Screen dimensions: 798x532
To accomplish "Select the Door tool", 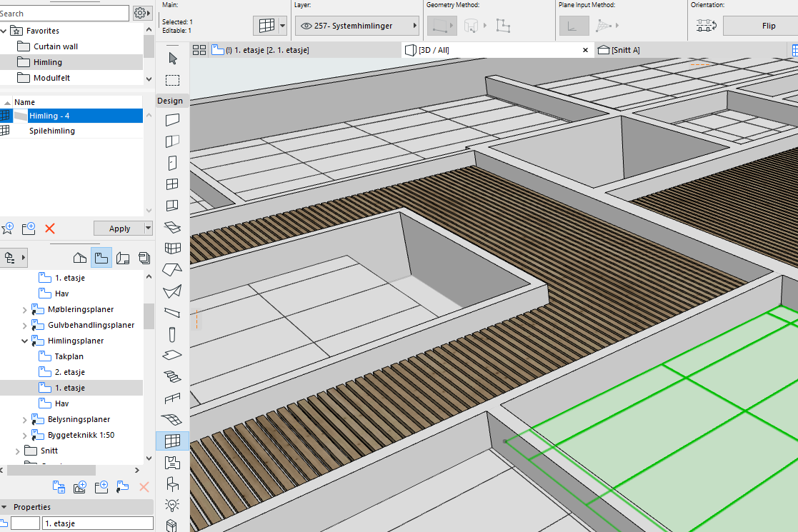I will click(x=172, y=163).
